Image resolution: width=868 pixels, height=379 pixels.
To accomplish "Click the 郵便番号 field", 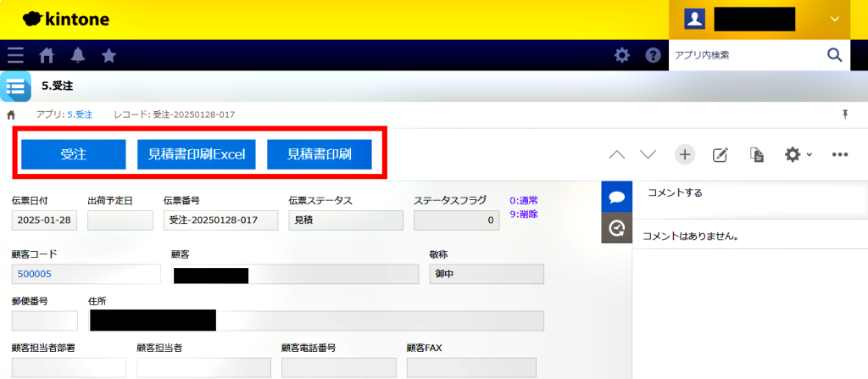I will (44, 320).
